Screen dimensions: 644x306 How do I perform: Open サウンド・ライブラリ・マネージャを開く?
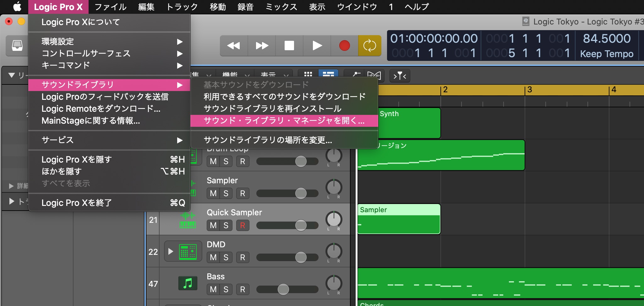284,121
